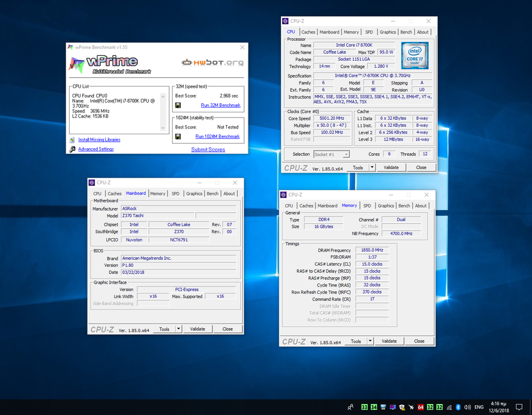Click the Tools button in the Mainboard CPU-Z window
Viewport: 532px width, 415px height.
[x=164, y=329]
